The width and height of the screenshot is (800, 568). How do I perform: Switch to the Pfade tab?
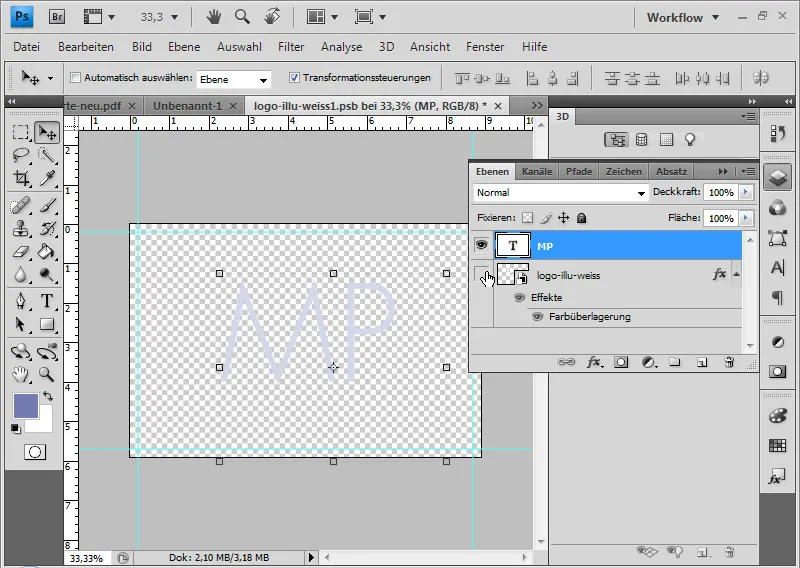[579, 171]
